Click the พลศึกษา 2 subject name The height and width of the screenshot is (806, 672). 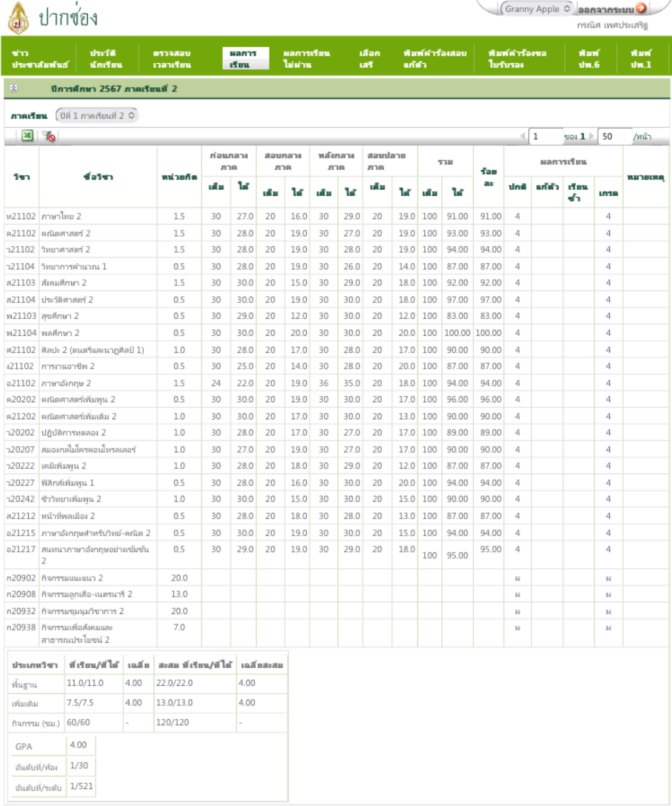tap(60, 333)
